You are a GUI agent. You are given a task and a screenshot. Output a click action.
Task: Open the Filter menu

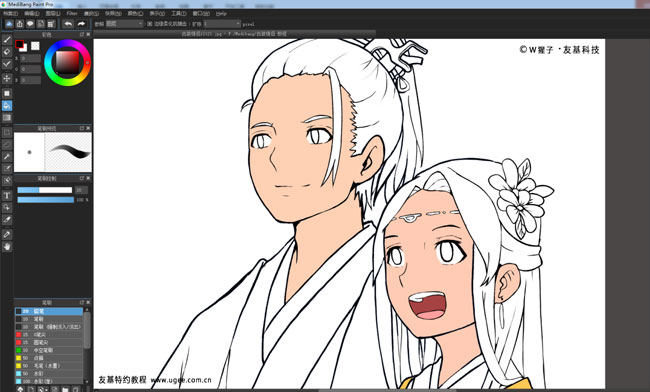72,13
